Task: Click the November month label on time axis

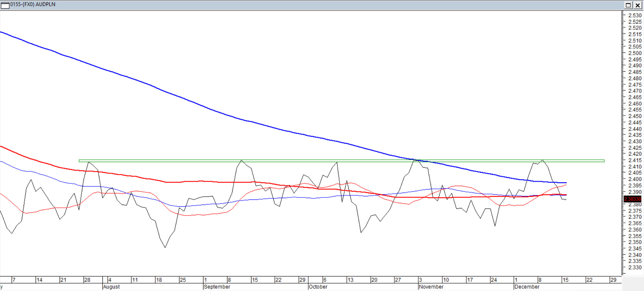Action: click(431, 287)
